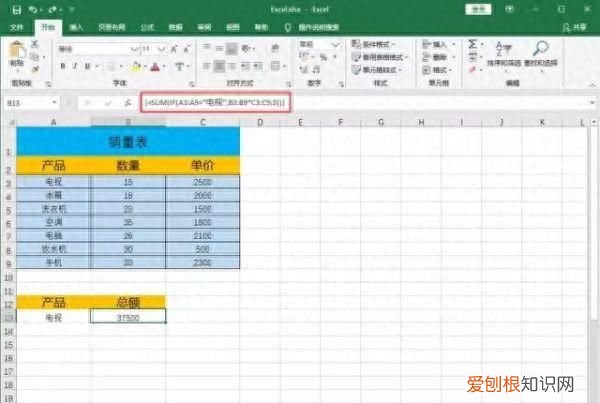Switch to the 插入 Insert tab
600x403 pixels.
pos(77,27)
